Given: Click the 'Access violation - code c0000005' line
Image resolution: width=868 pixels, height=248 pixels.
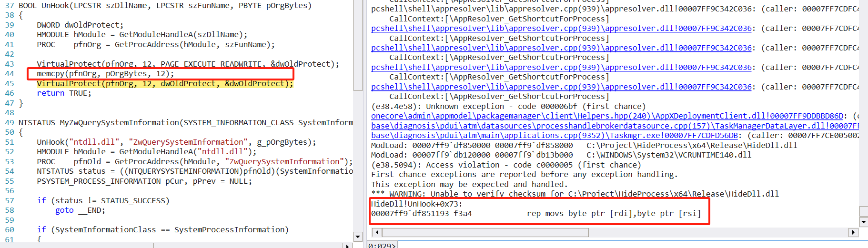Looking at the screenshot, I should click(x=506, y=165).
